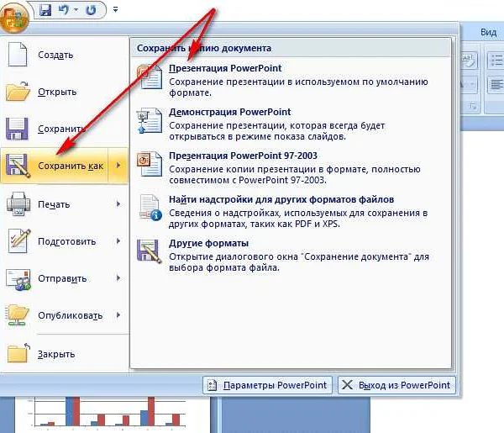Open the undo history dropdown arrow
This screenshot has height=433, width=504.
76,12
